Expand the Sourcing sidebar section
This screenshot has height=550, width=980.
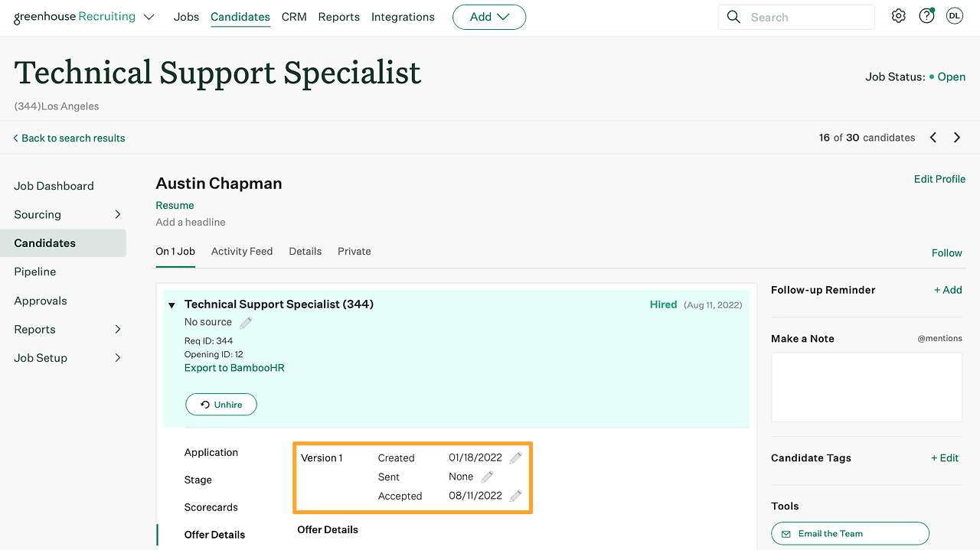[119, 214]
